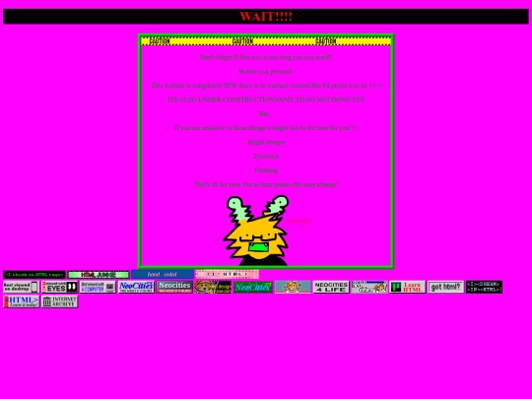This screenshot has width=532, height=399.
Task: Click the gray-blue Neocities badge with red stripe
Action: coord(174,287)
